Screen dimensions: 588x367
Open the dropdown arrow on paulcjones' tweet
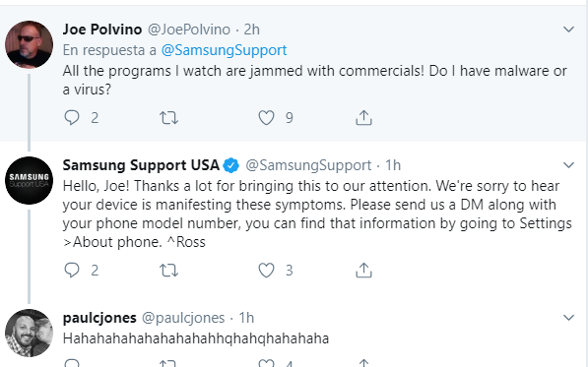tap(569, 318)
